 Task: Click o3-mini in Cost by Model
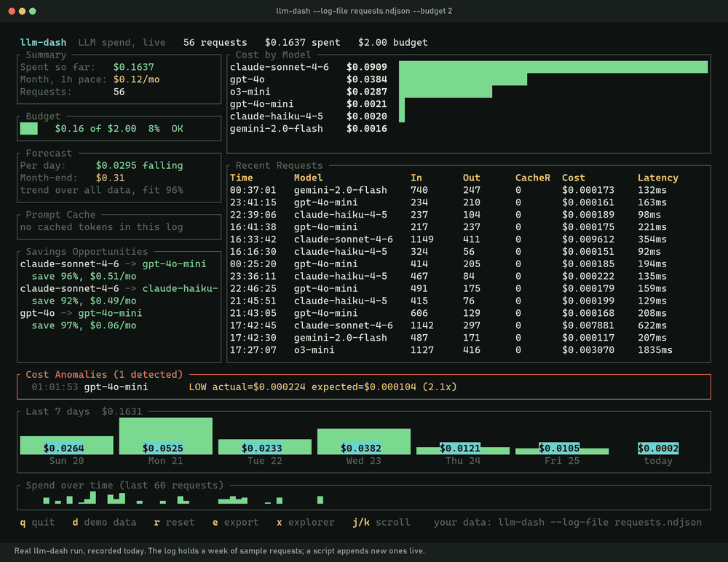tap(250, 92)
